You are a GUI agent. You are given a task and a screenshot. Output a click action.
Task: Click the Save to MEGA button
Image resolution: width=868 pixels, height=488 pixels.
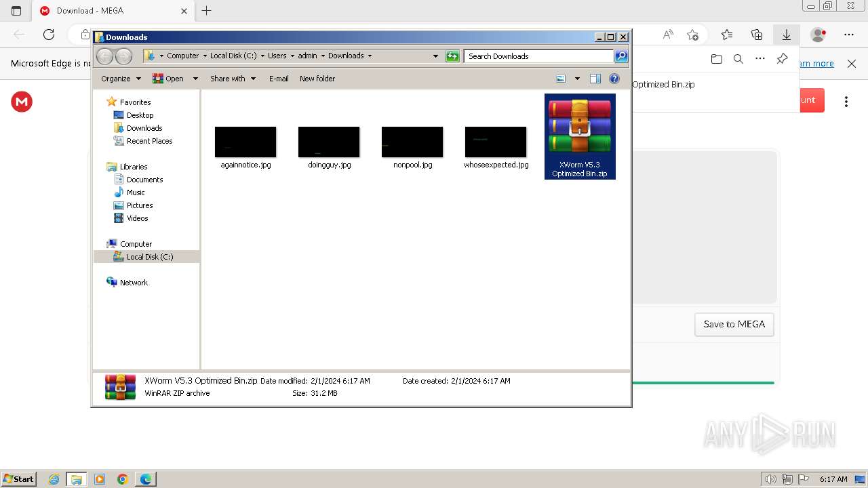point(734,325)
